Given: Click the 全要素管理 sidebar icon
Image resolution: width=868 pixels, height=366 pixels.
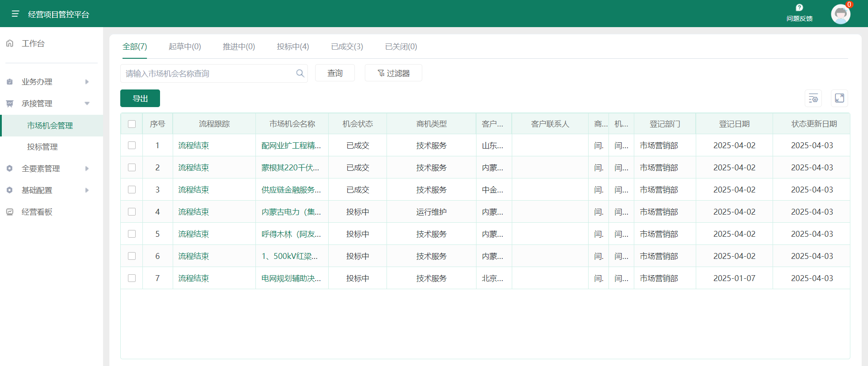Looking at the screenshot, I should (9, 169).
